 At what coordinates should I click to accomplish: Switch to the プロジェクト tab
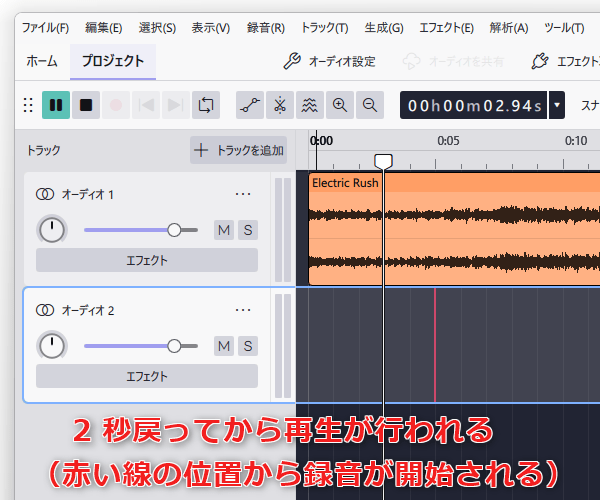113,61
